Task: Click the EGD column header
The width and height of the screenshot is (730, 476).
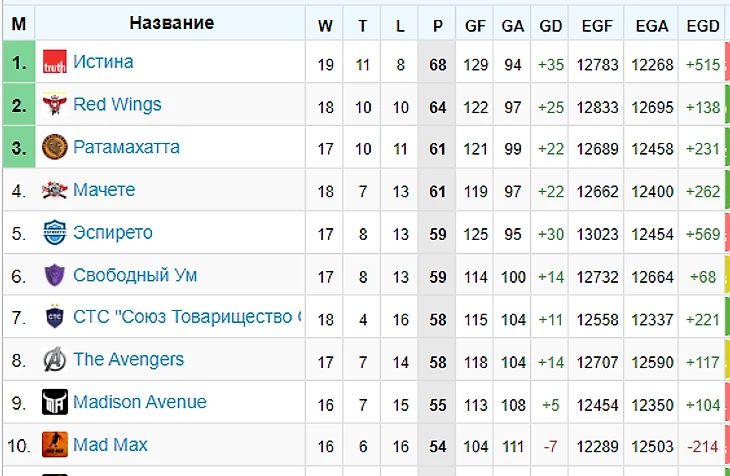Action: coord(703,25)
